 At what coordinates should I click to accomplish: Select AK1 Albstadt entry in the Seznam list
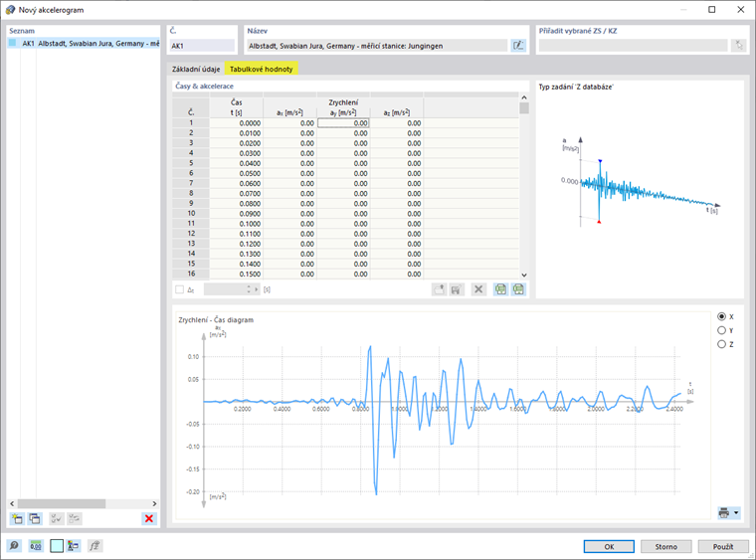pyautogui.click(x=84, y=44)
